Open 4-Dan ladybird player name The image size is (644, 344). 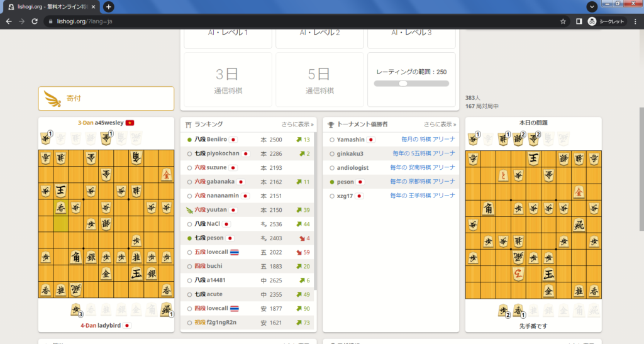tap(101, 326)
